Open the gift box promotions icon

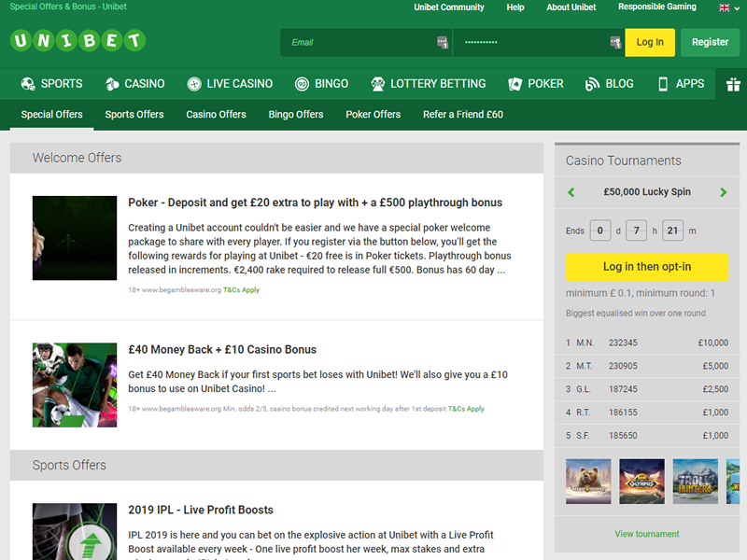point(732,84)
